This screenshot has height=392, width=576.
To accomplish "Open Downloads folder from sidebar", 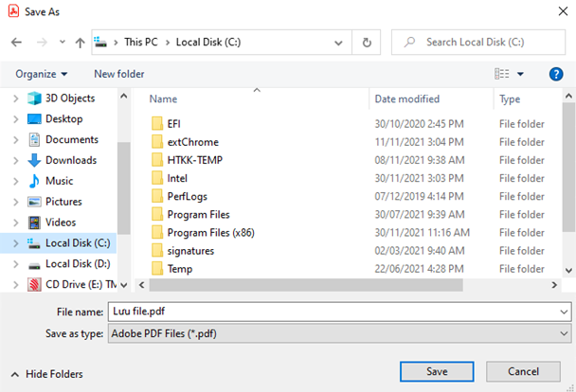I will tap(71, 160).
